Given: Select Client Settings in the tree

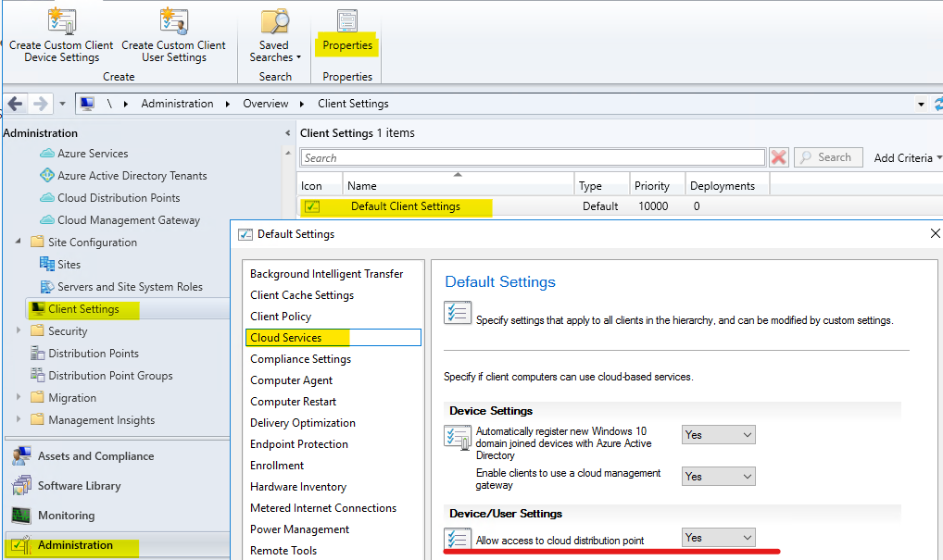Looking at the screenshot, I should 82,308.
